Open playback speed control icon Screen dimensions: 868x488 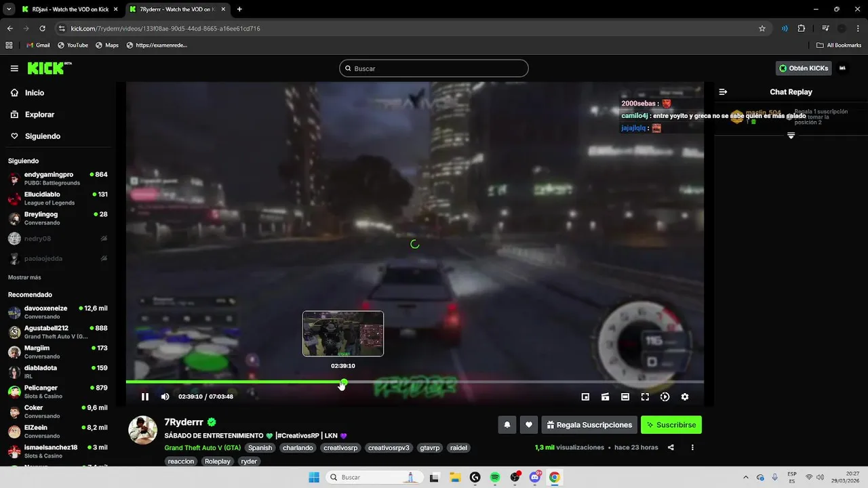(x=665, y=397)
